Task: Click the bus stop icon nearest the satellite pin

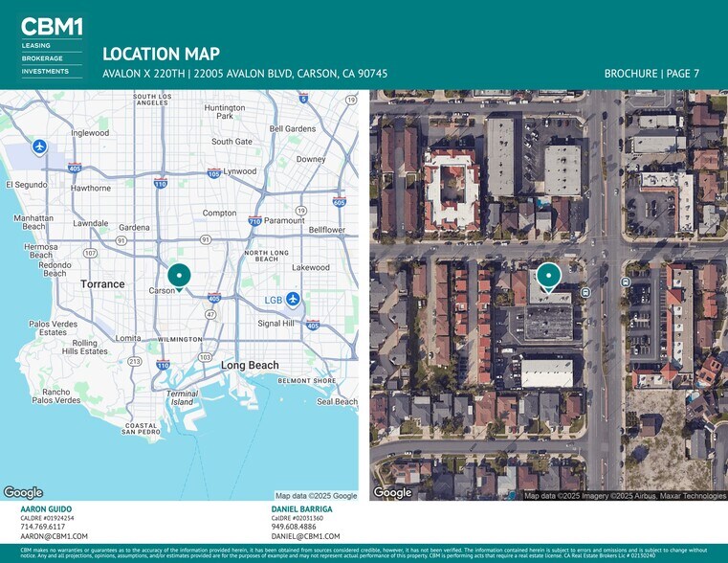Action: point(585,292)
